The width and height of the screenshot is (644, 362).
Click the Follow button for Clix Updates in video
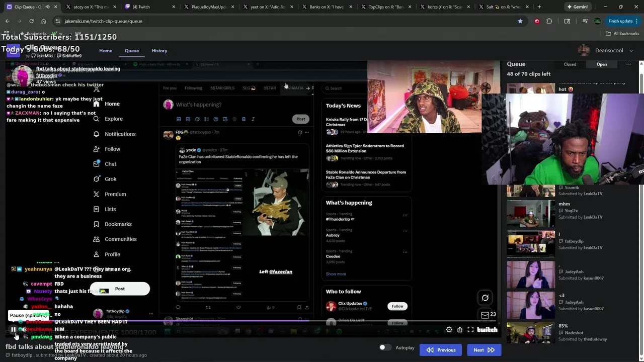(x=397, y=306)
